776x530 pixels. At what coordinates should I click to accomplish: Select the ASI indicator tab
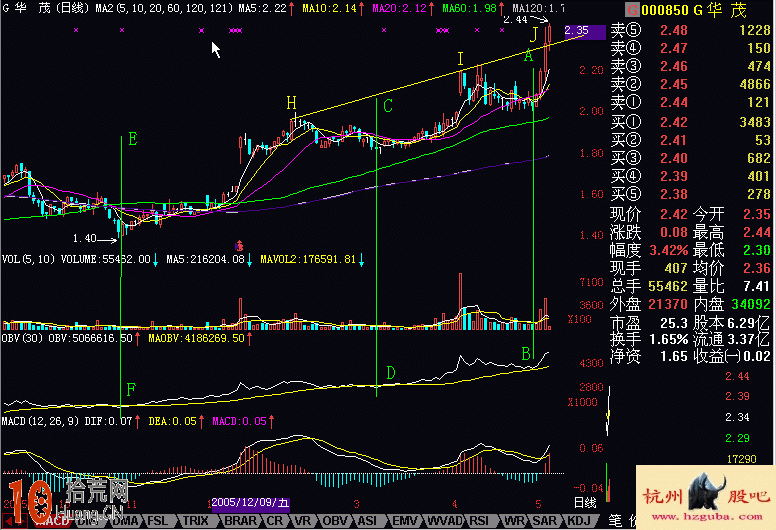(x=367, y=521)
